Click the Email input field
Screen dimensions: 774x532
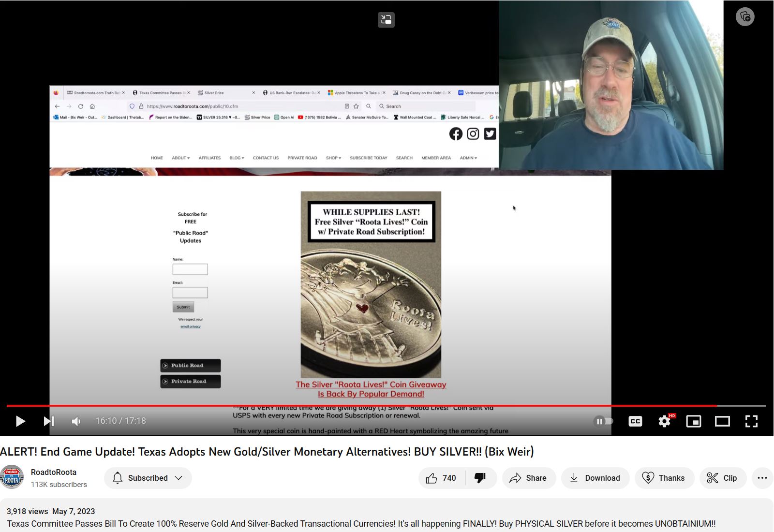coord(190,293)
